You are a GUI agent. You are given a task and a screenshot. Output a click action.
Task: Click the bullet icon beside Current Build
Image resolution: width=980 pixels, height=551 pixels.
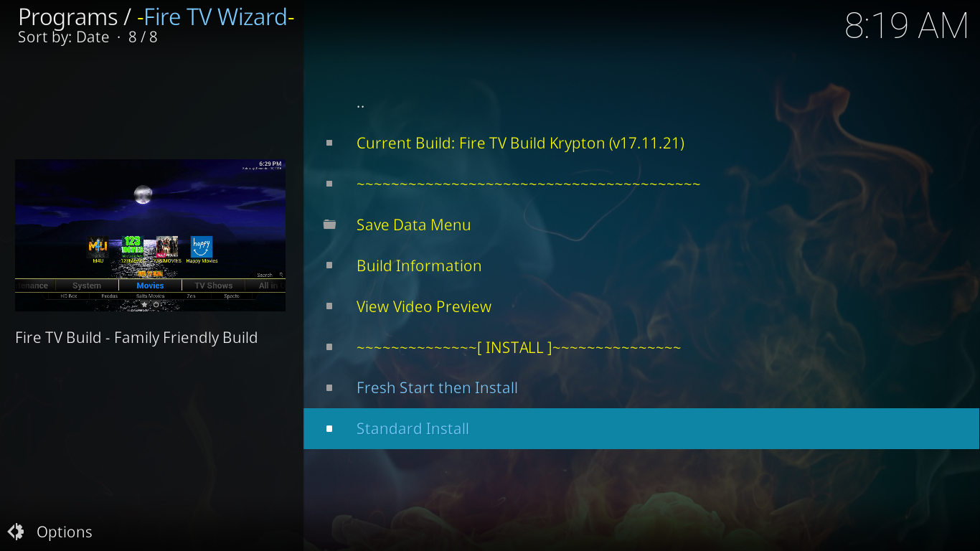(x=329, y=143)
